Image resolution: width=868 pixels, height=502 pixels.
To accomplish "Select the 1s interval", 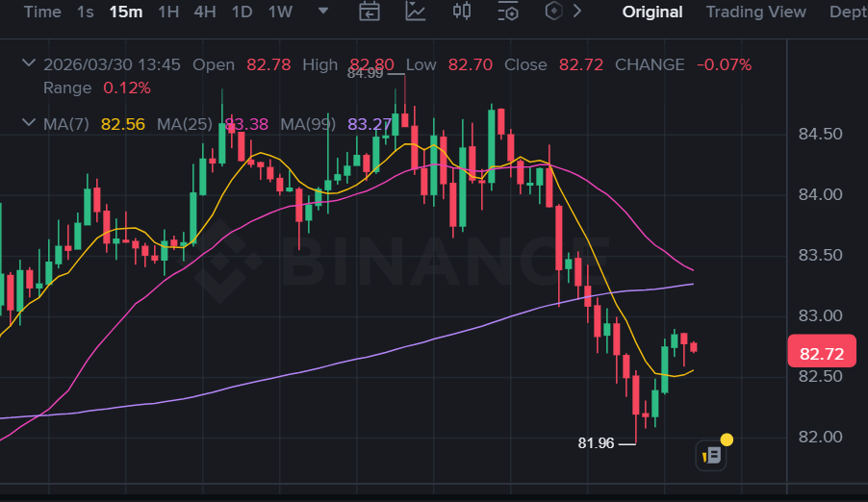I will click(x=86, y=12).
